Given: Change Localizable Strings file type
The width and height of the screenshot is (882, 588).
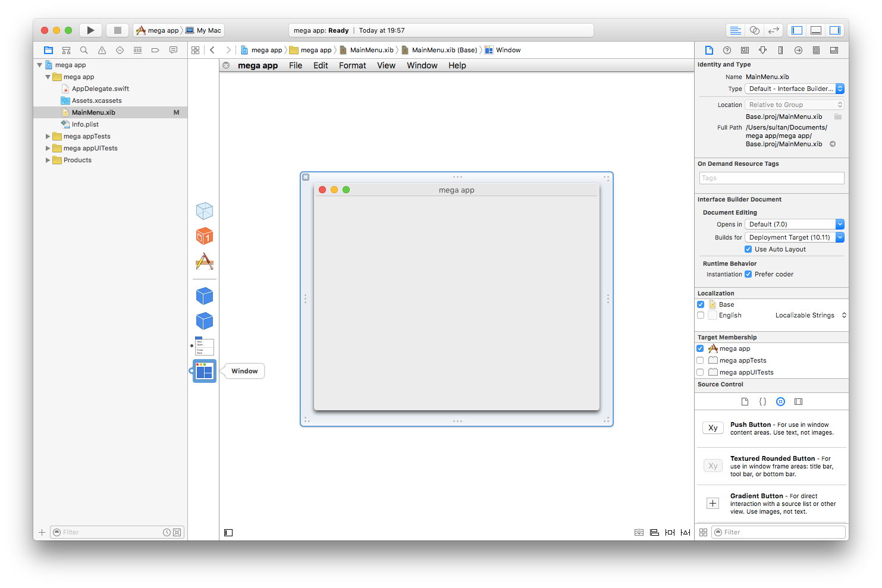Looking at the screenshot, I should point(811,315).
